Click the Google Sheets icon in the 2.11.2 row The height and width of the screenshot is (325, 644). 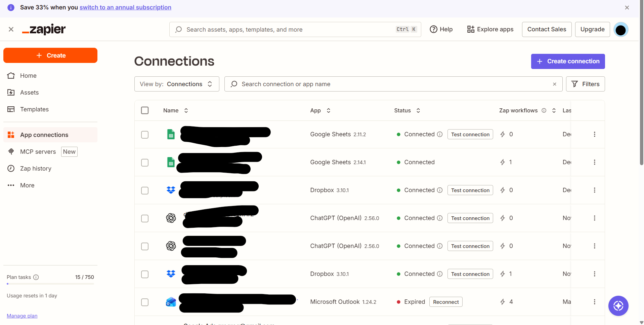(x=171, y=134)
